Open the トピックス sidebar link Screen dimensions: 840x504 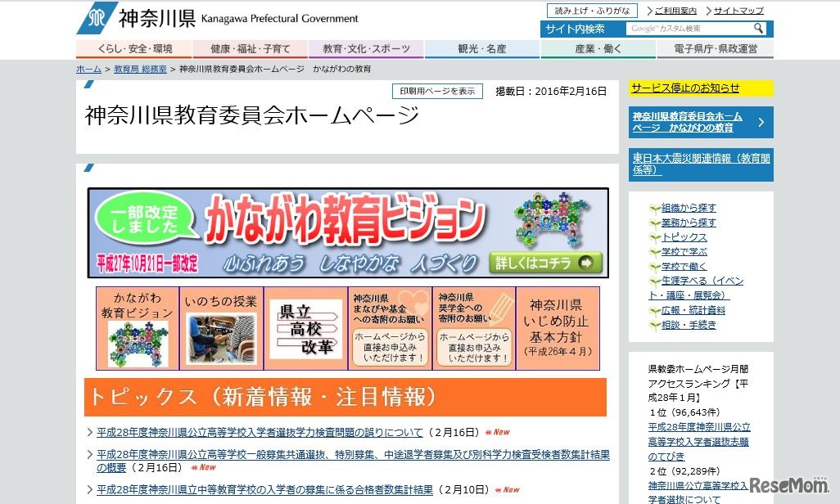[684, 237]
